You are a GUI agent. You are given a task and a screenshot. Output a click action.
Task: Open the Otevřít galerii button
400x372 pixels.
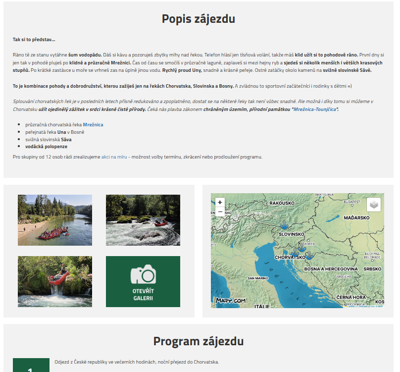143,281
